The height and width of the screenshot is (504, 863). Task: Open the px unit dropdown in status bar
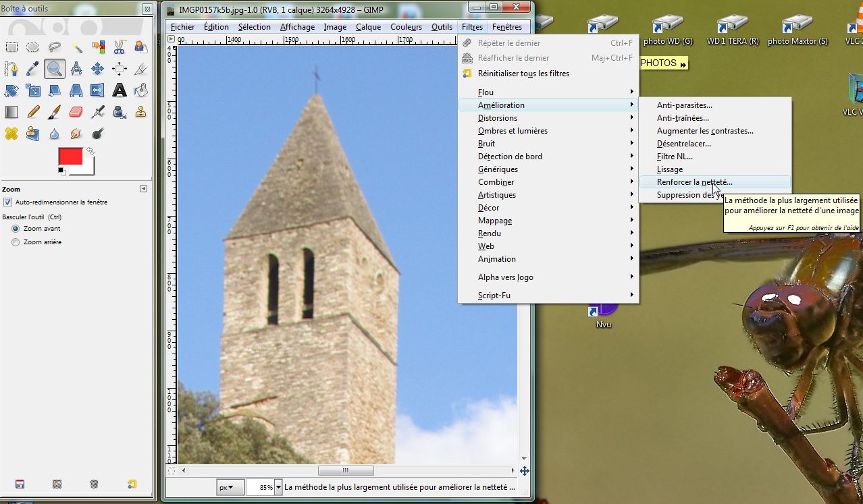pyautogui.click(x=230, y=487)
